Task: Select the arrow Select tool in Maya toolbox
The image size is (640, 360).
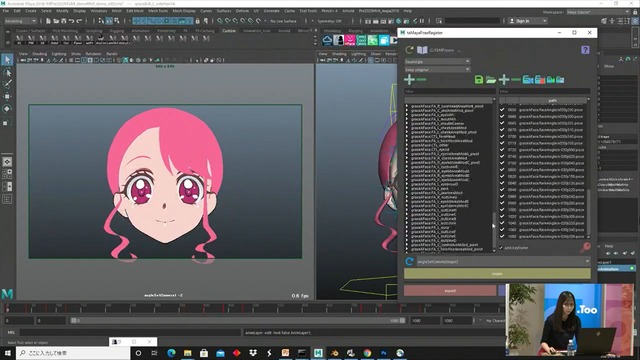Action: (x=7, y=60)
